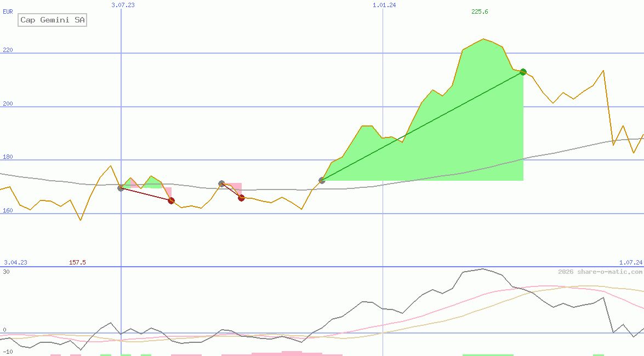This screenshot has width=644, height=356.
Task: Click the 220 price axis label
Action: pyautogui.click(x=8, y=50)
